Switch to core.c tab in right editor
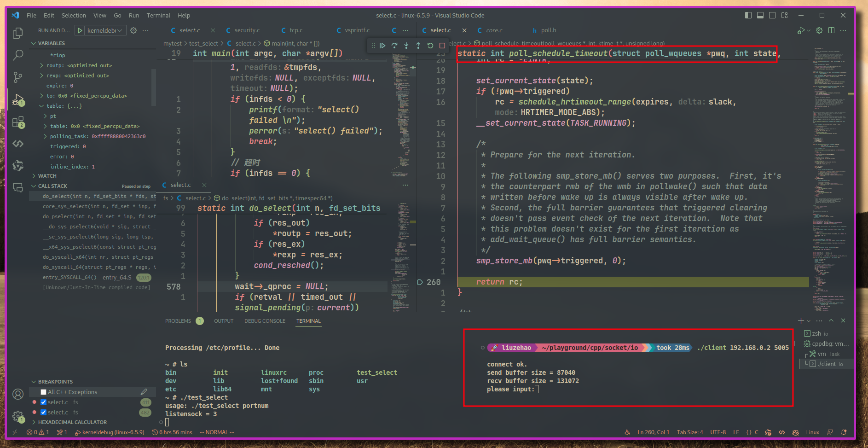 click(494, 30)
